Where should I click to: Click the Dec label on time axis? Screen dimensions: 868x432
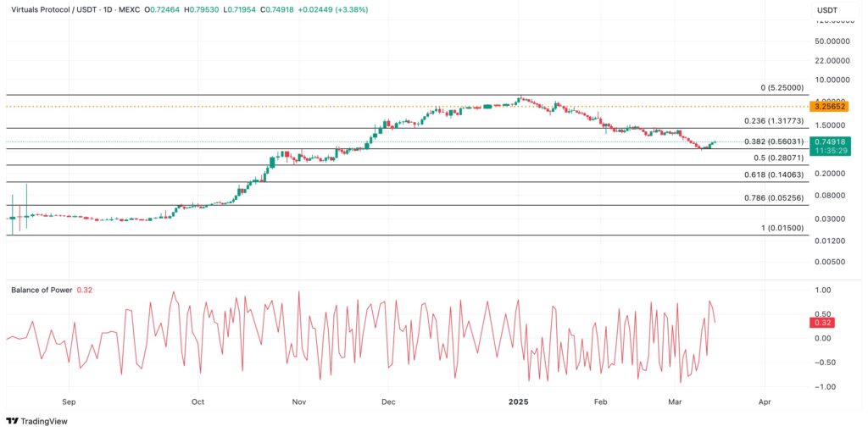coord(387,402)
